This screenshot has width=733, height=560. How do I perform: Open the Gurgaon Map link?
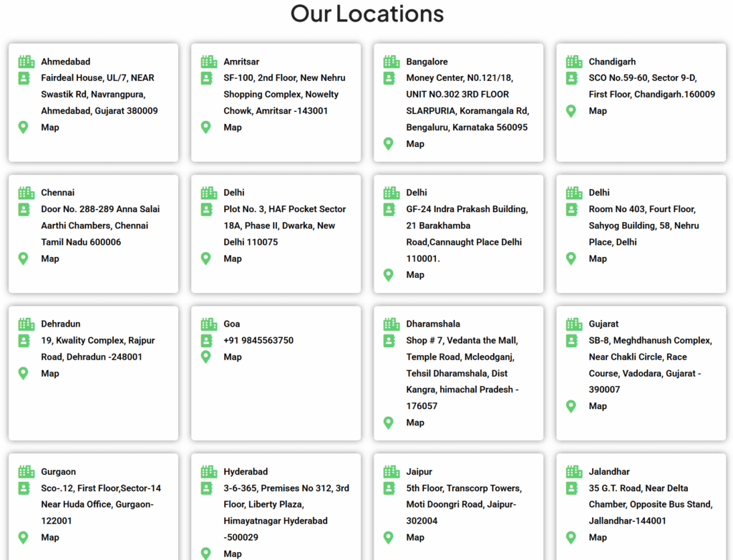pos(50,537)
